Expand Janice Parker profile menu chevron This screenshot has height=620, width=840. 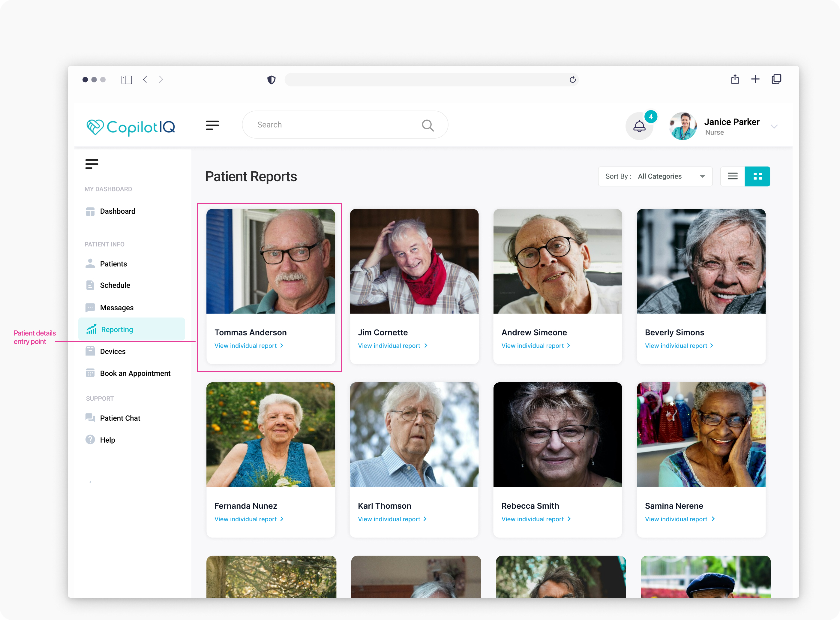tap(774, 126)
